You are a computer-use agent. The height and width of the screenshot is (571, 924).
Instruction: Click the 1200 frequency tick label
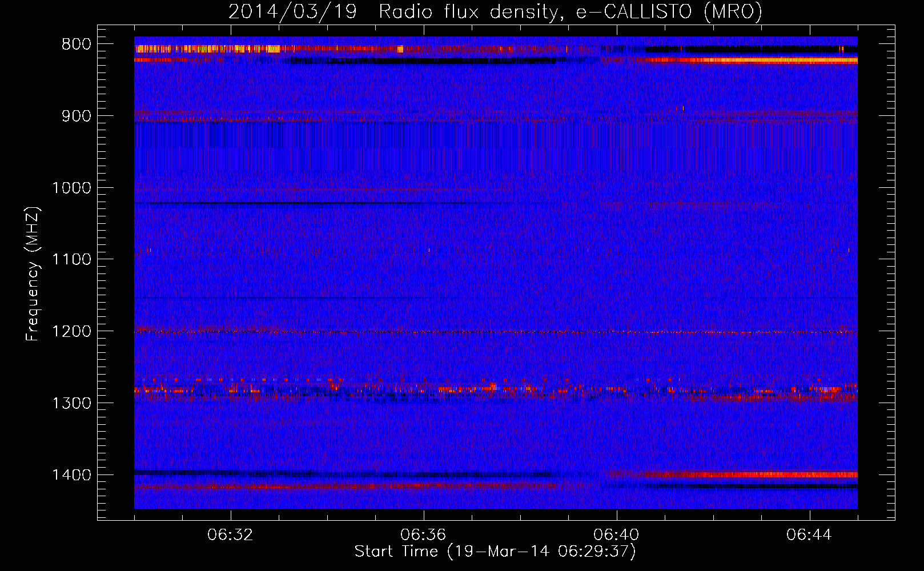(71, 332)
